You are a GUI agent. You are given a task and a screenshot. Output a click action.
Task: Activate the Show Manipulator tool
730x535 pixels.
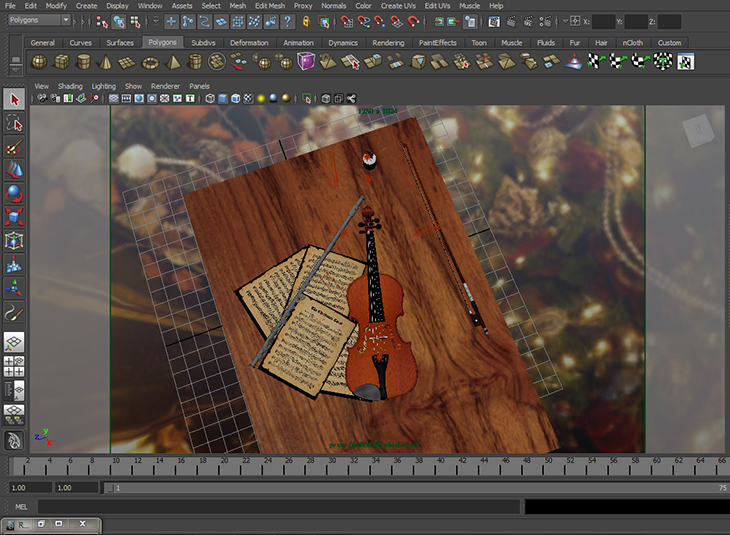click(x=14, y=288)
